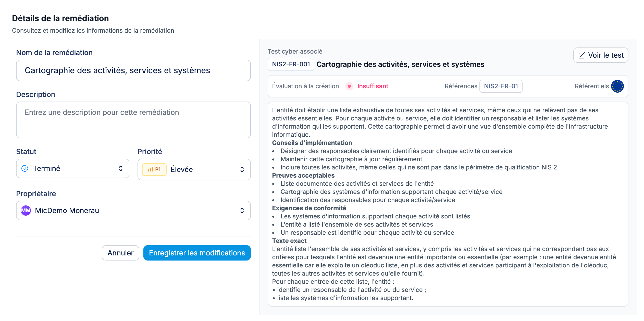Image resolution: width=644 pixels, height=321 pixels.
Task: Click the NIS2-FR-01 reference tag
Action: [501, 86]
